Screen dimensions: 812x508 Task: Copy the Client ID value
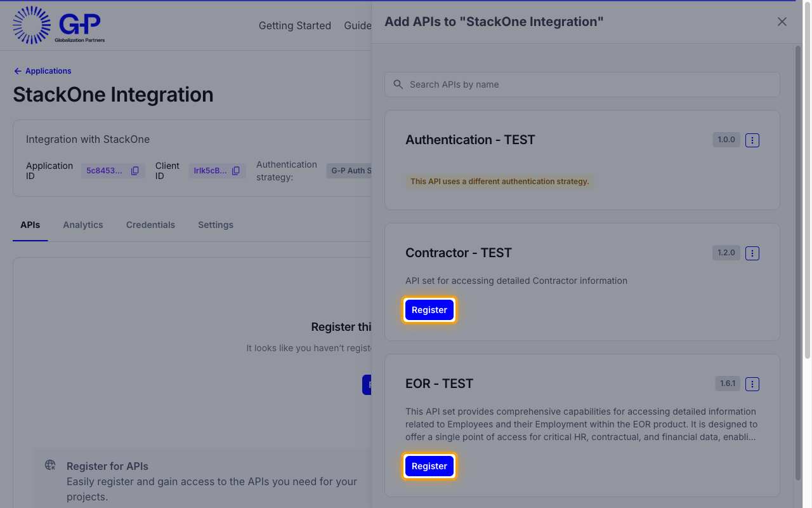click(x=236, y=171)
